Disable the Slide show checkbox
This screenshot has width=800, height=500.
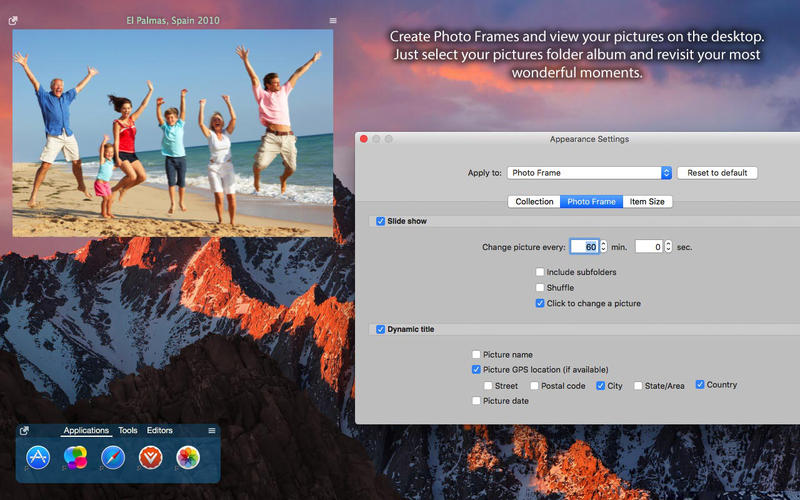(x=380, y=221)
